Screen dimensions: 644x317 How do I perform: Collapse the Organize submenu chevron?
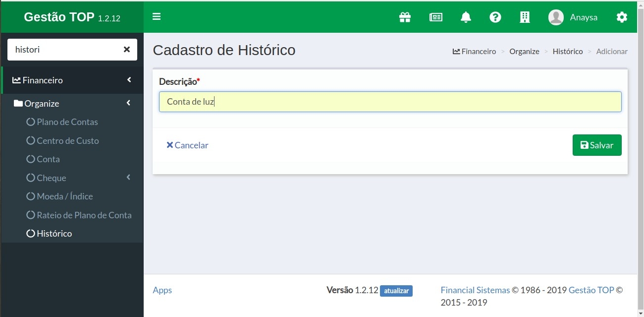click(x=129, y=103)
